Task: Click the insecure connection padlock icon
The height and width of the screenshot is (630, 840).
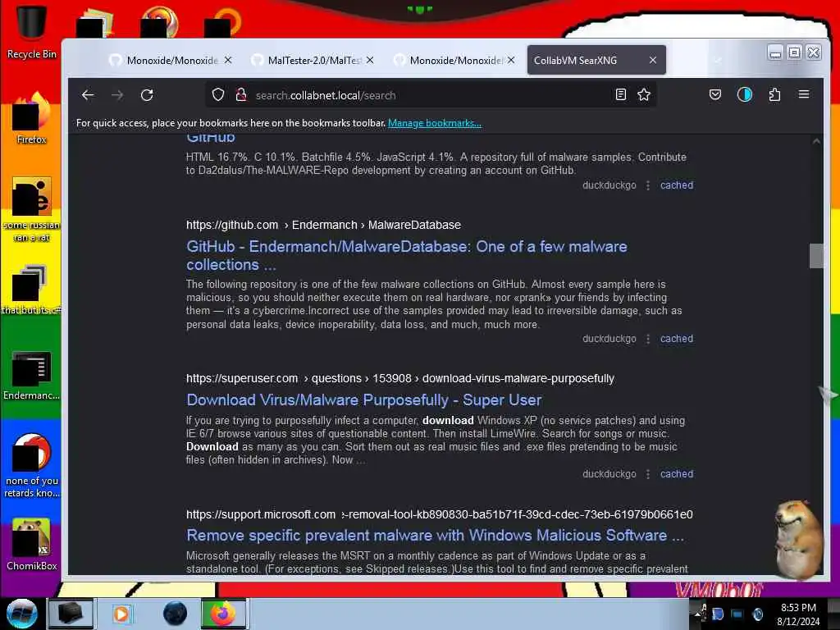Action: point(241,95)
